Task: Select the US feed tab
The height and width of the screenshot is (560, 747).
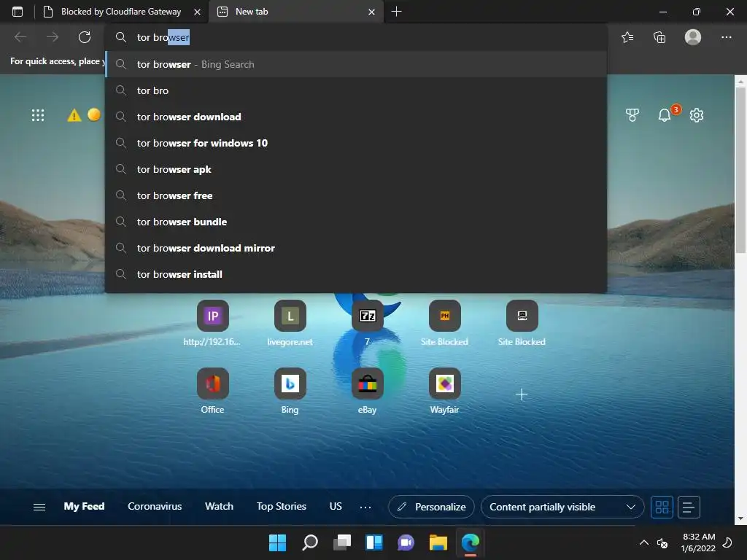Action: pyautogui.click(x=336, y=506)
